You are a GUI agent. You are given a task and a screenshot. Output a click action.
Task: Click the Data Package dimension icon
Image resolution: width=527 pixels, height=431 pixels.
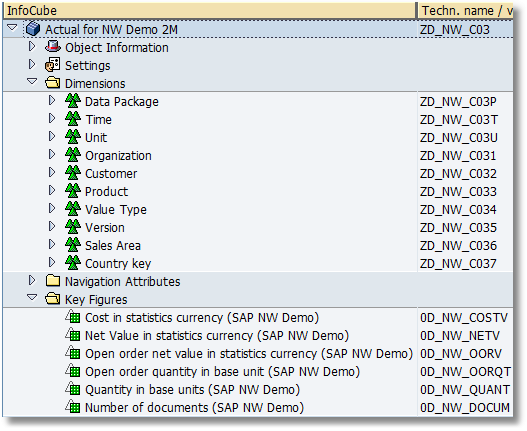click(x=73, y=101)
